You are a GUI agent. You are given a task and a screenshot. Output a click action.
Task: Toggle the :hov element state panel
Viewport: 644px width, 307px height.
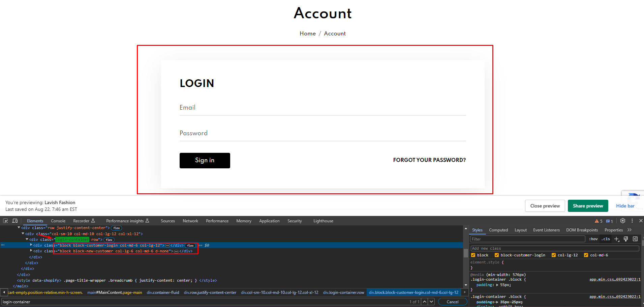(593, 239)
